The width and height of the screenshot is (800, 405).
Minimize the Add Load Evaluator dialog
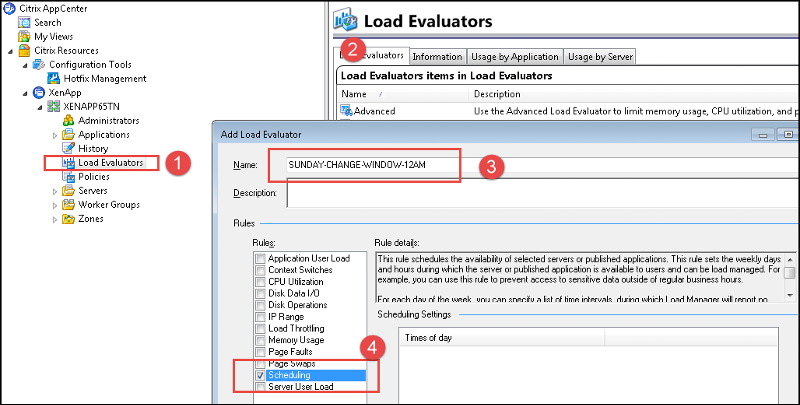pyautogui.click(x=763, y=135)
